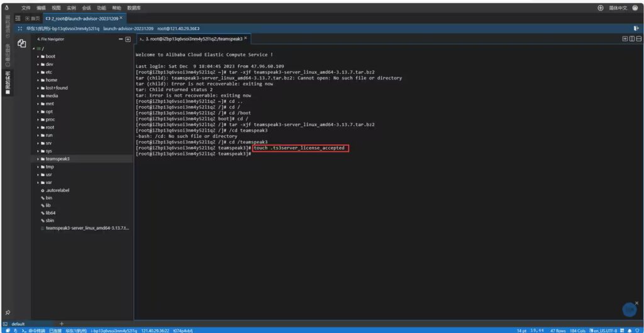Expand the boot folder
644x333 pixels.
tap(38, 57)
